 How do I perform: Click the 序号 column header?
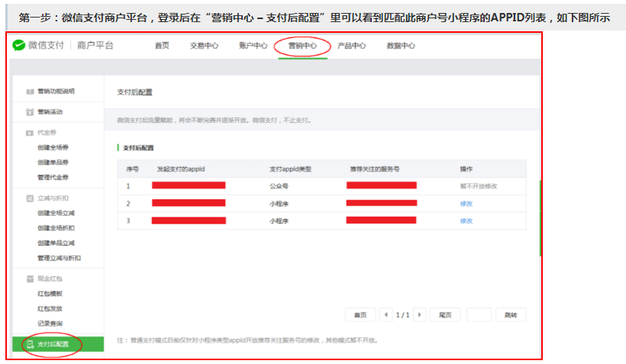click(133, 169)
